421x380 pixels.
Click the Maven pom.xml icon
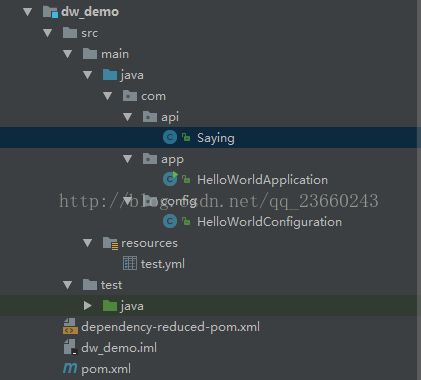coord(70,368)
